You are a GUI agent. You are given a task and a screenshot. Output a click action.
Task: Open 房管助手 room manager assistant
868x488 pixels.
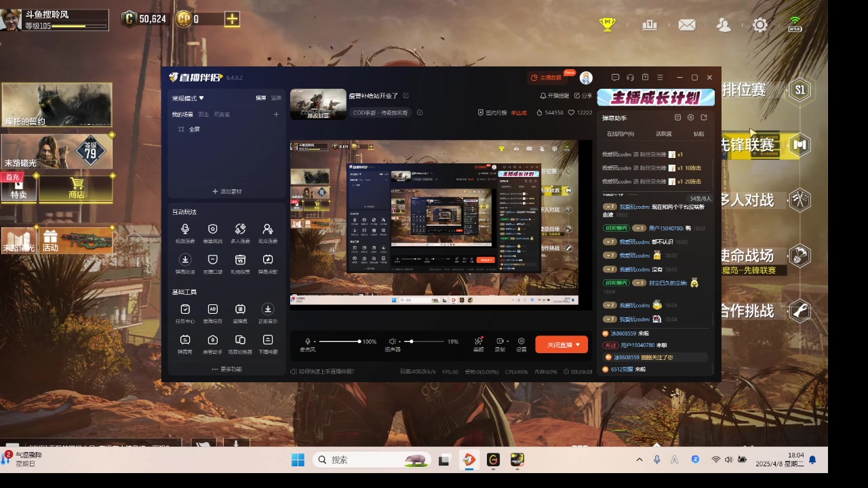tap(212, 344)
